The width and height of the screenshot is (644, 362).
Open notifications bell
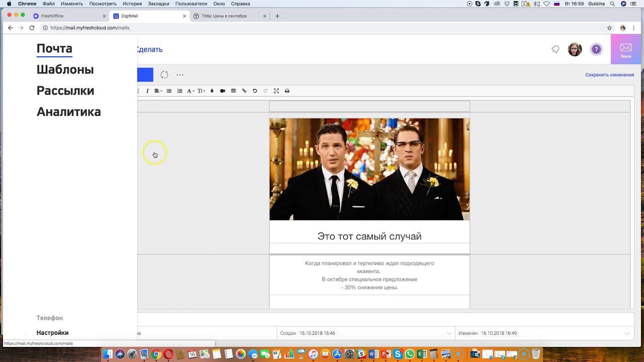pyautogui.click(x=555, y=49)
